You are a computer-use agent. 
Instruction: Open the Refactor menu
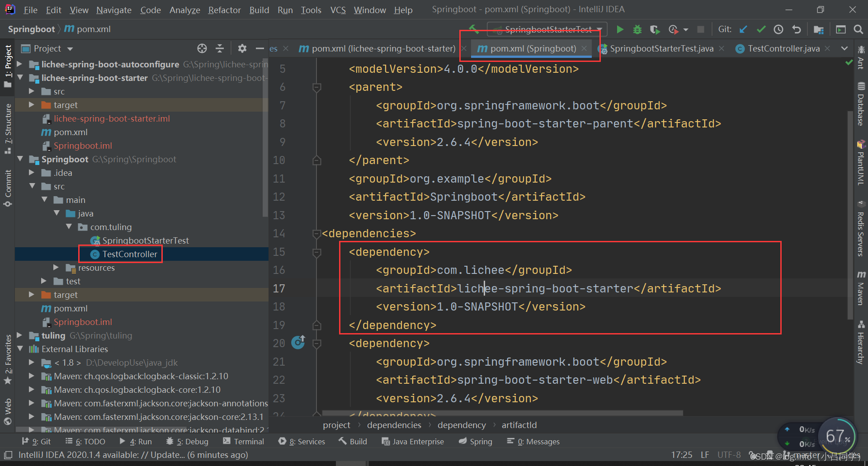[x=224, y=10]
